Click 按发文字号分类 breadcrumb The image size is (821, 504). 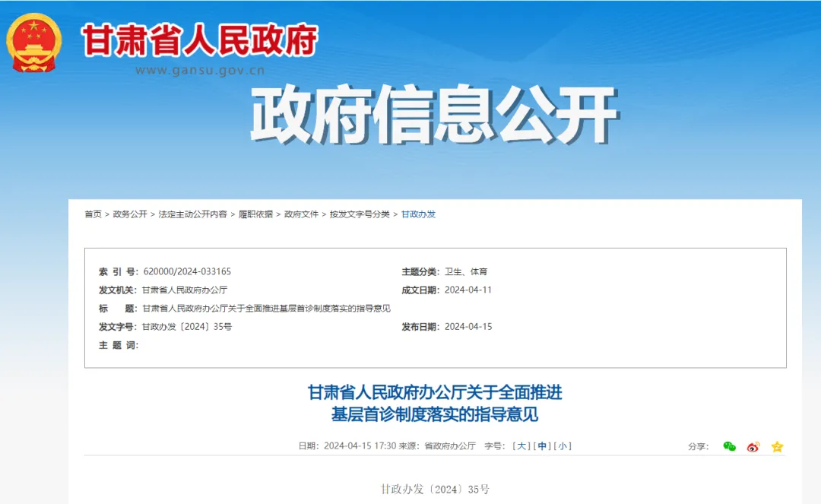pyautogui.click(x=360, y=214)
